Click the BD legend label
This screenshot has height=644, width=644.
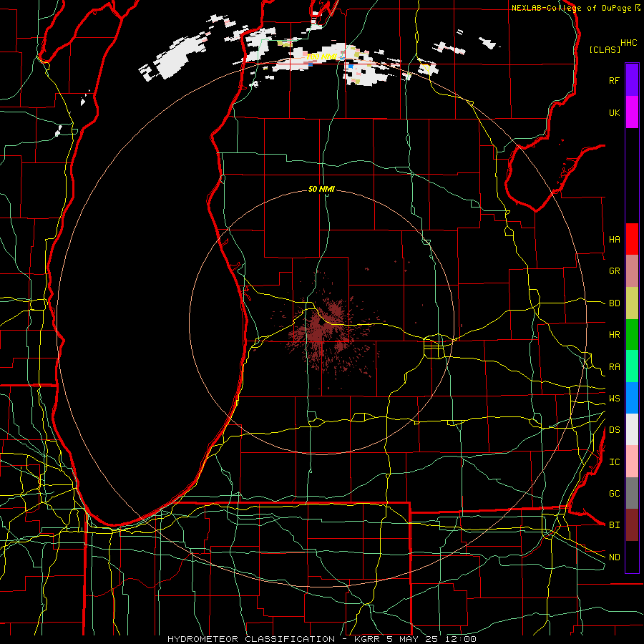coord(614,303)
